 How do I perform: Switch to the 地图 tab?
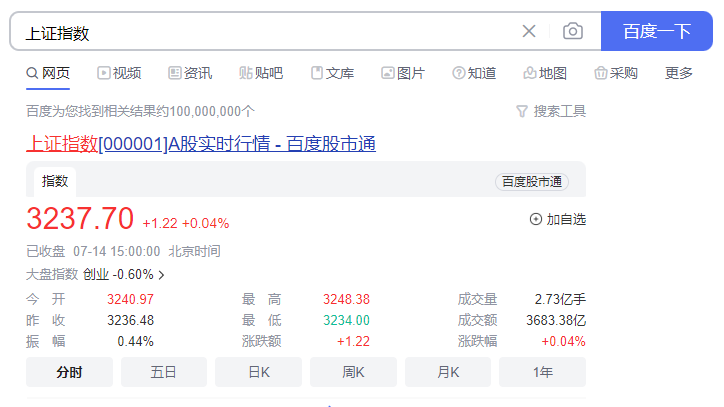[x=545, y=73]
